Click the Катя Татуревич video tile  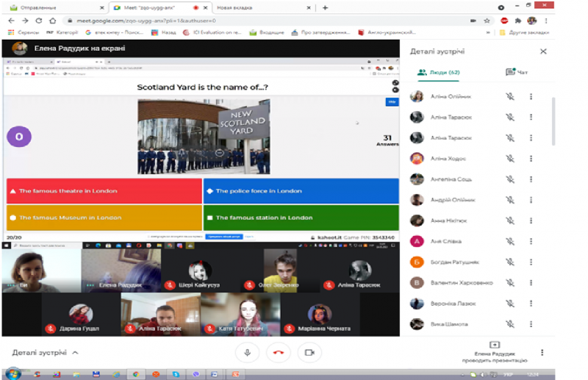coord(240,315)
